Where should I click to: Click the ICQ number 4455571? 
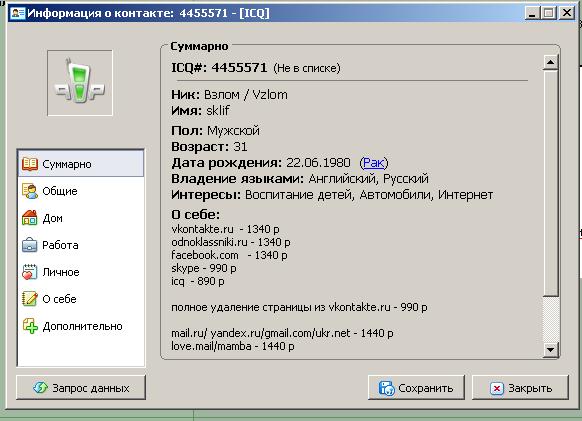tap(239, 68)
